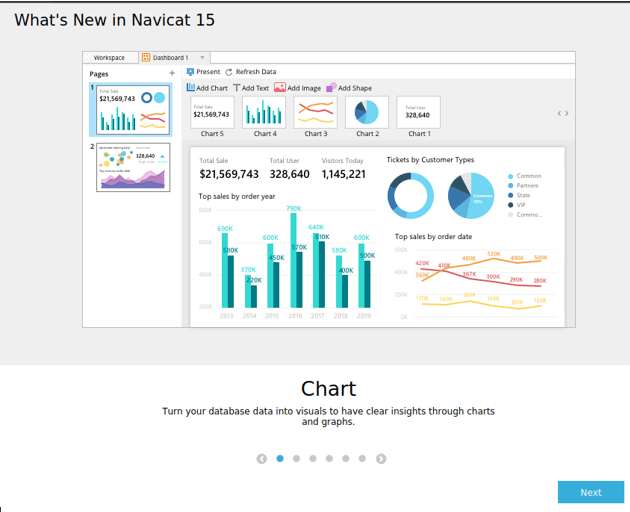Click the "Chart" feature heading

click(328, 389)
